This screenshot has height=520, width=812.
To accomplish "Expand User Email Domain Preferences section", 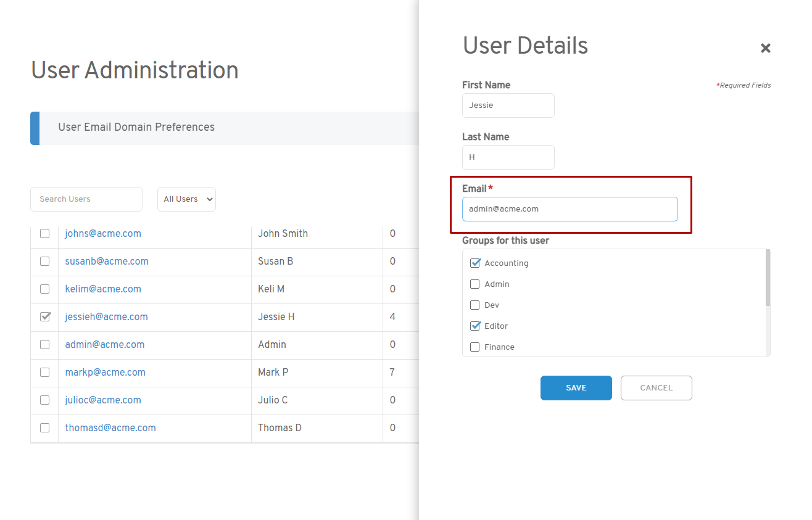I will 136,128.
